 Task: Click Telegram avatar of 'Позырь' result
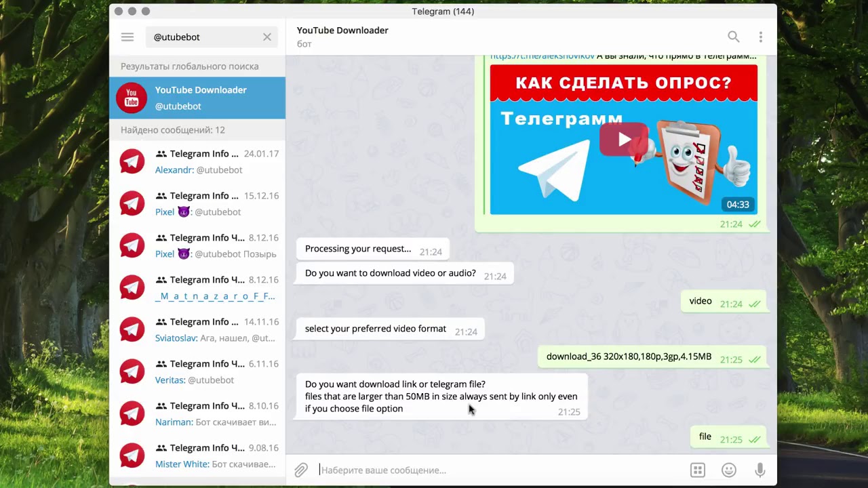tap(132, 245)
